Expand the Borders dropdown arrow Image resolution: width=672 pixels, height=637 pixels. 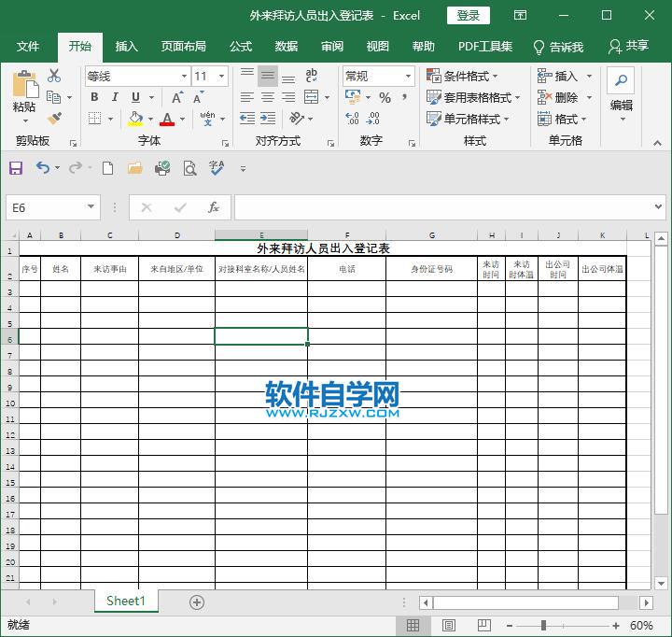[x=110, y=119]
